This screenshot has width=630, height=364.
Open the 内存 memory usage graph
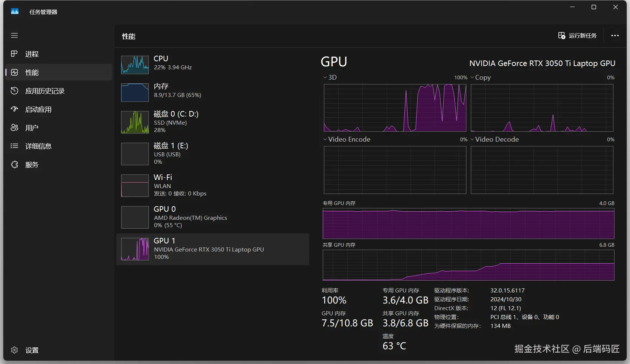[x=135, y=92]
